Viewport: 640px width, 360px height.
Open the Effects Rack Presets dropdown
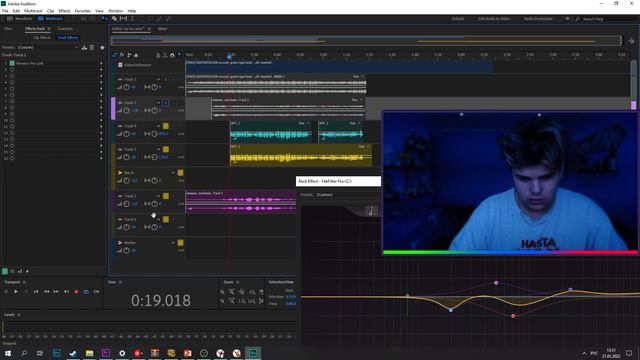48,47
